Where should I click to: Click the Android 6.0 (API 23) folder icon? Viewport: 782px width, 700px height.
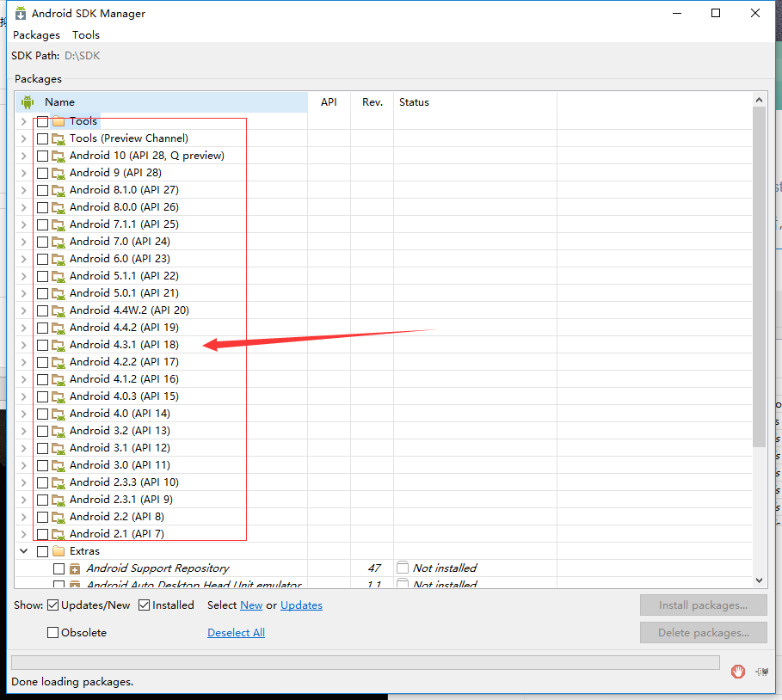click(x=58, y=259)
